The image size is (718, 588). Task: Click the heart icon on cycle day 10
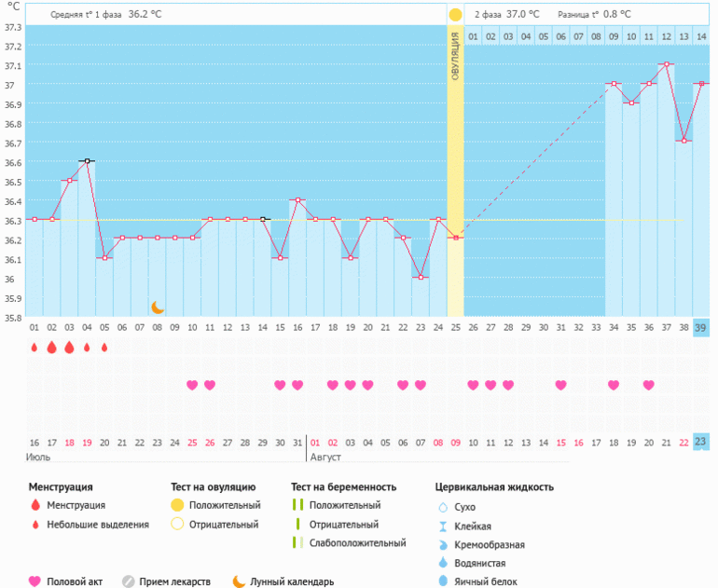[x=192, y=385]
